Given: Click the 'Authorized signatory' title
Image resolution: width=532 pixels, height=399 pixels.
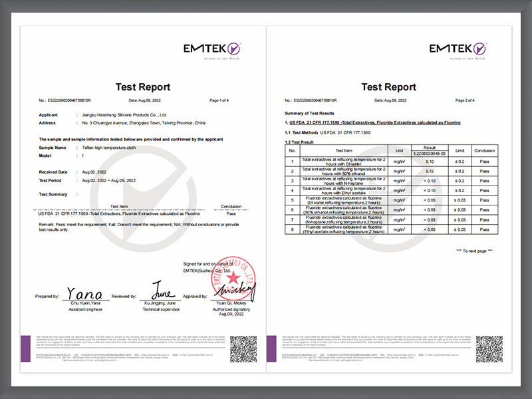Looking at the screenshot, I should (x=231, y=309).
